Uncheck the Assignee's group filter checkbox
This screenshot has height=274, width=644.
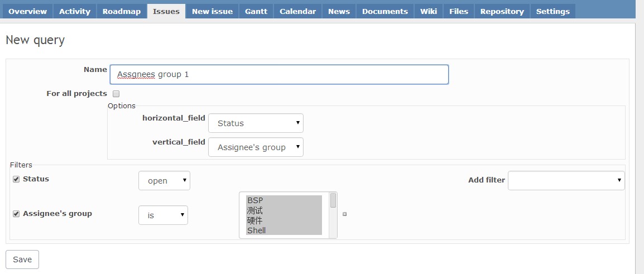[x=16, y=214]
